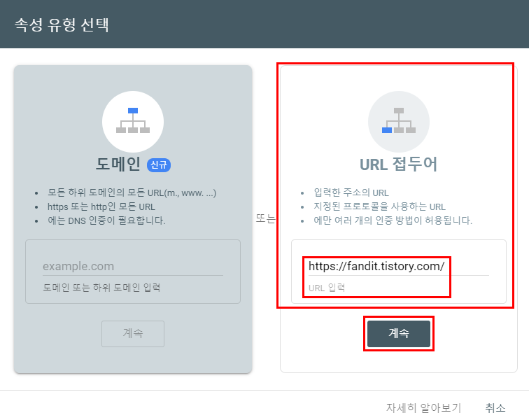Image resolution: width=529 pixels, height=420 pixels.
Task: Open the 자세히 알아보기 link
Action: tap(423, 408)
